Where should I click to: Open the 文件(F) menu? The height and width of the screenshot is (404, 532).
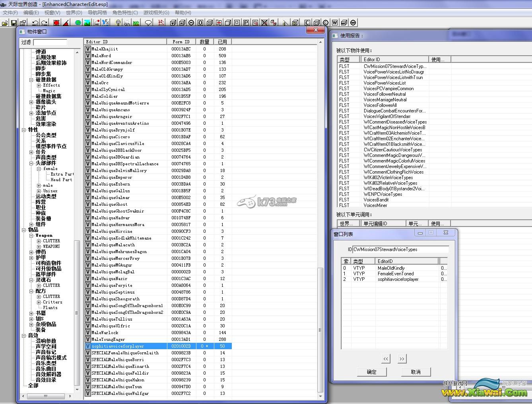tap(10, 13)
